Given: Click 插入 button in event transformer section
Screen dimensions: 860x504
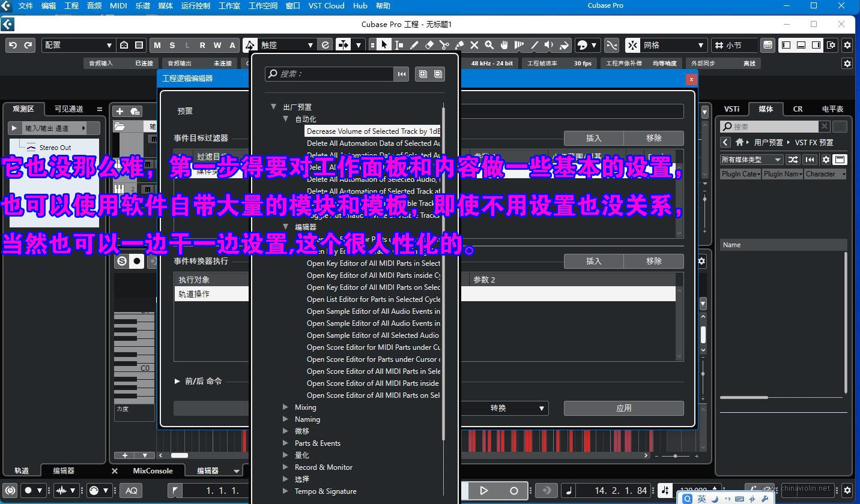Looking at the screenshot, I should click(593, 261).
